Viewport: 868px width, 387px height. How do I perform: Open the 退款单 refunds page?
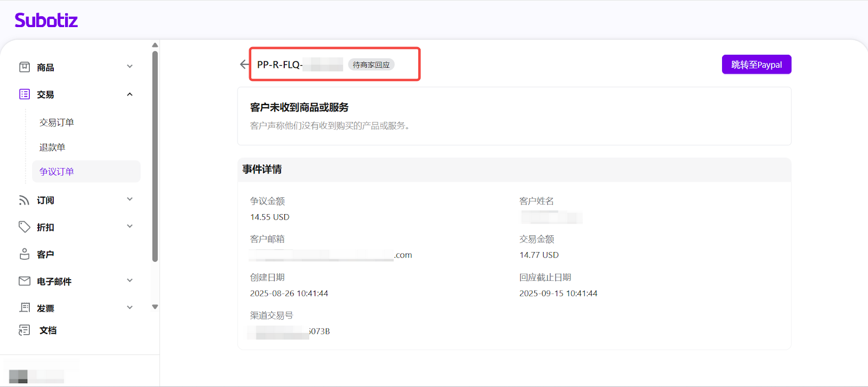pos(52,147)
